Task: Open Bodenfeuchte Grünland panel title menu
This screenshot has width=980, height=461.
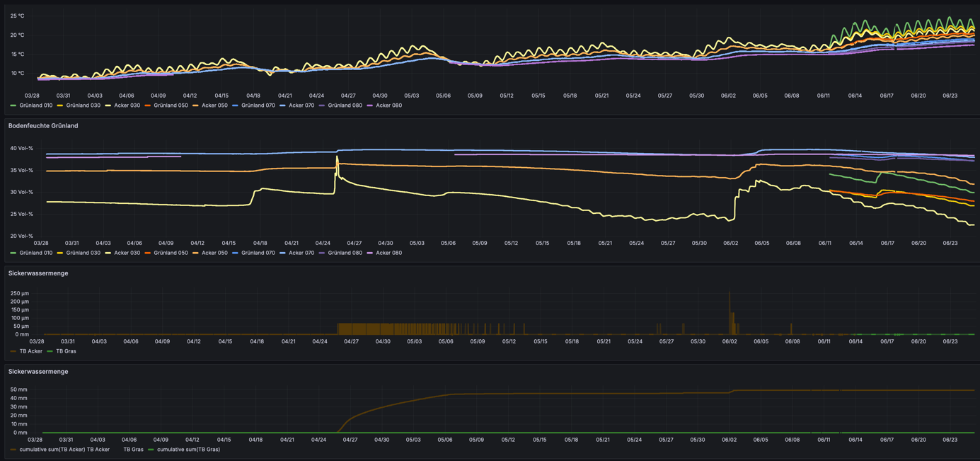Action: click(x=43, y=125)
